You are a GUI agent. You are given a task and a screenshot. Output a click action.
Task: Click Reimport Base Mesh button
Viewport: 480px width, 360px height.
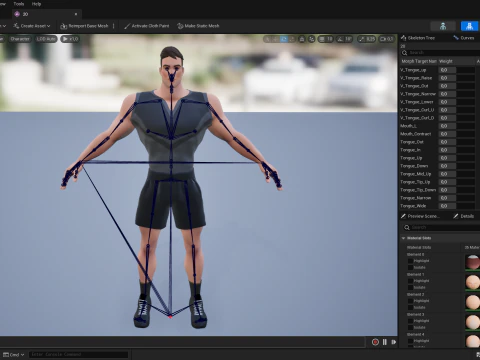pyautogui.click(x=85, y=26)
